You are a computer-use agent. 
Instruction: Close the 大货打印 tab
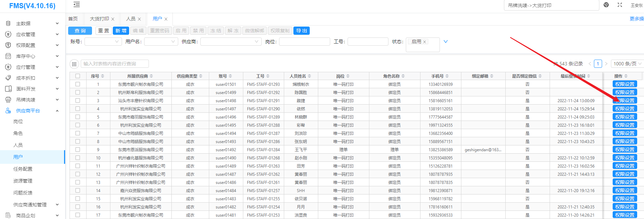[113, 19]
